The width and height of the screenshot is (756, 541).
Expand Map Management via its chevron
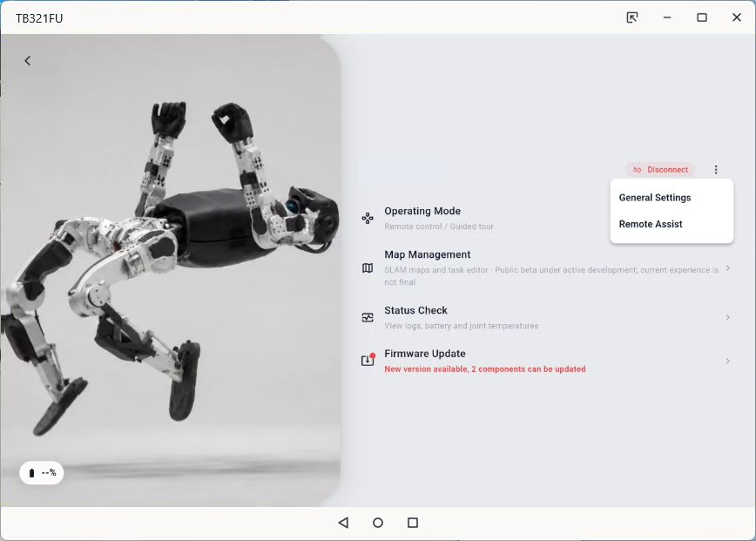727,268
